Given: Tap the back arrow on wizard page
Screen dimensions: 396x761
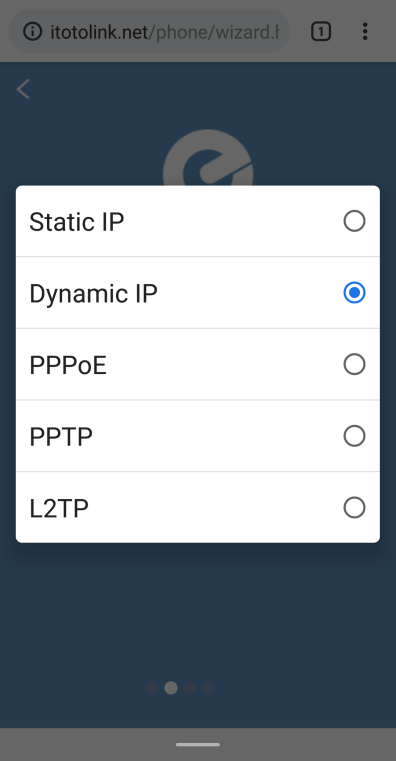Looking at the screenshot, I should pyautogui.click(x=23, y=89).
